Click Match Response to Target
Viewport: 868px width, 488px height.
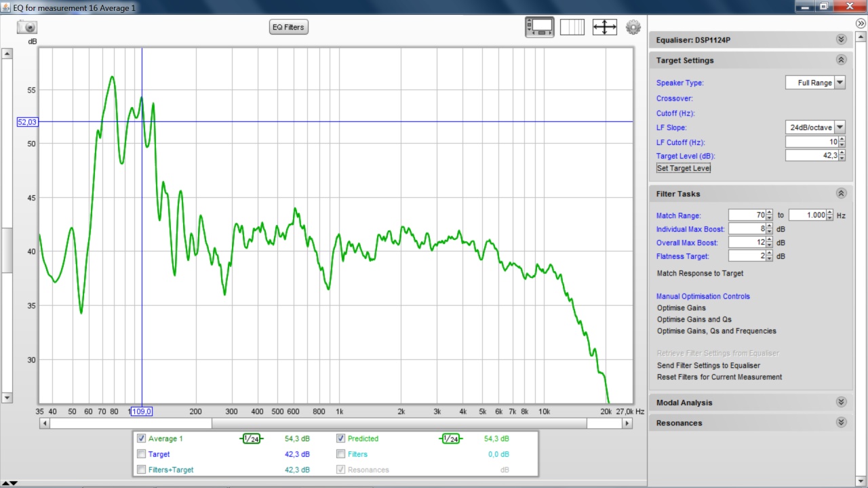[x=700, y=273]
